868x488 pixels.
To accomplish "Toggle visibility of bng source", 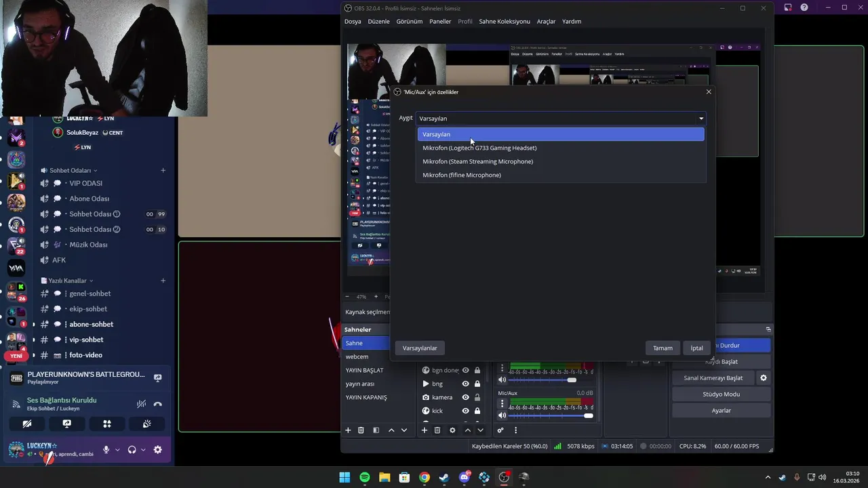I will click(x=465, y=384).
